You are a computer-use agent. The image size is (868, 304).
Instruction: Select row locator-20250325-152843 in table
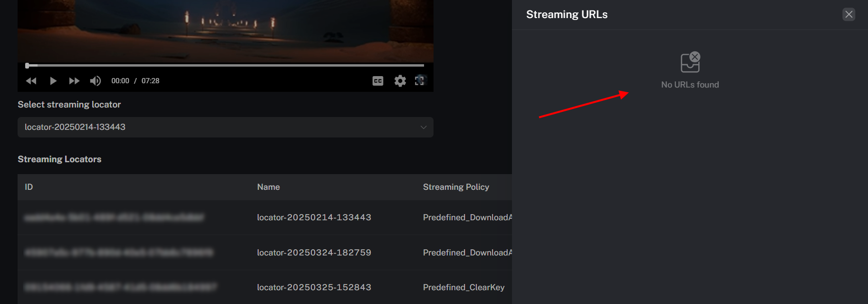click(x=265, y=287)
